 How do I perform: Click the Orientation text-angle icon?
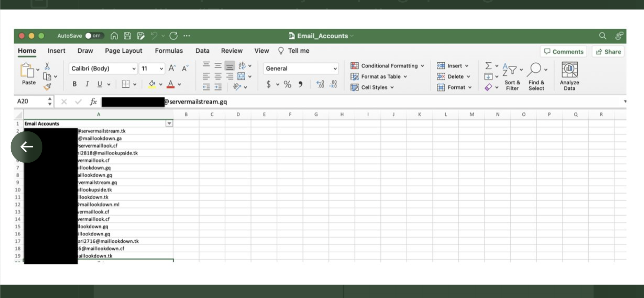point(237,87)
